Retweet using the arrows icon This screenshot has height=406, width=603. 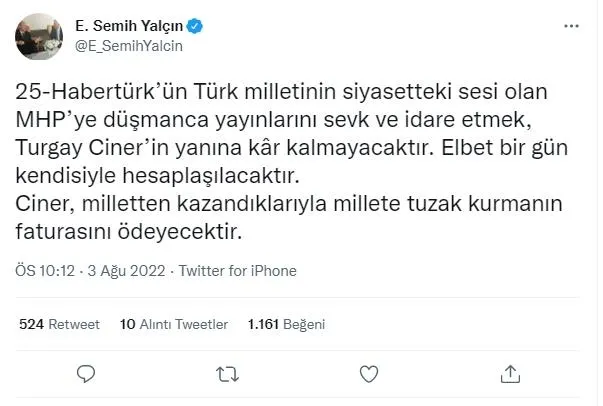pos(227,373)
